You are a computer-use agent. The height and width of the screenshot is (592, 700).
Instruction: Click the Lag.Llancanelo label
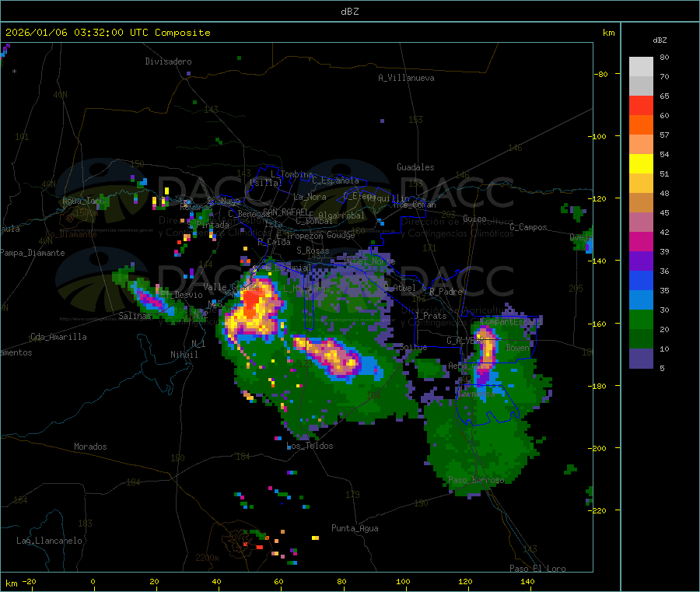pos(49,541)
